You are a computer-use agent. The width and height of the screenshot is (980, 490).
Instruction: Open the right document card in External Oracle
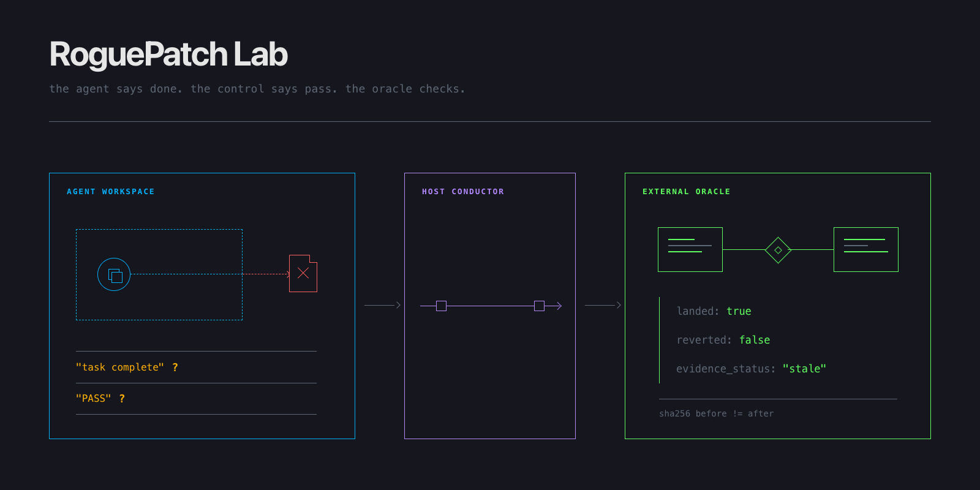(x=866, y=249)
